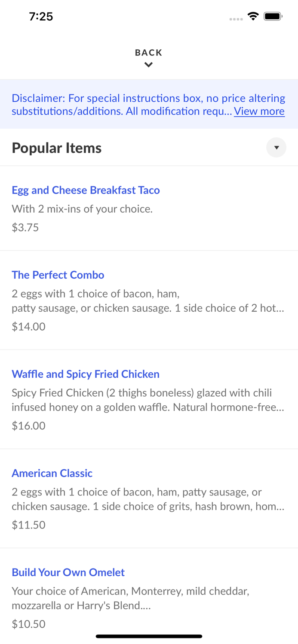Viewport: 298px width, 644px height.
Task: Open Build Your Own Omelet
Action: [x=68, y=572]
